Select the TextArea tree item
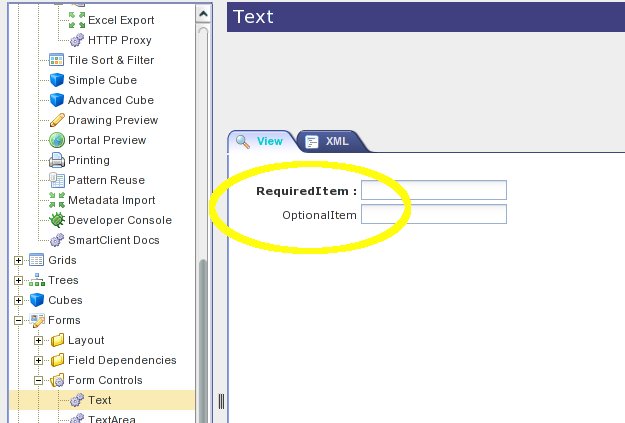 (111, 418)
